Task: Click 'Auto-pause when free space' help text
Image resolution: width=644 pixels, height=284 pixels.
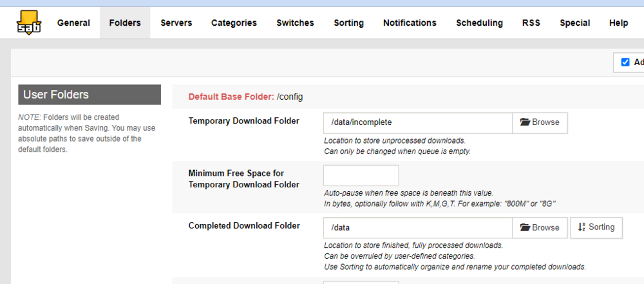Action: (409, 193)
